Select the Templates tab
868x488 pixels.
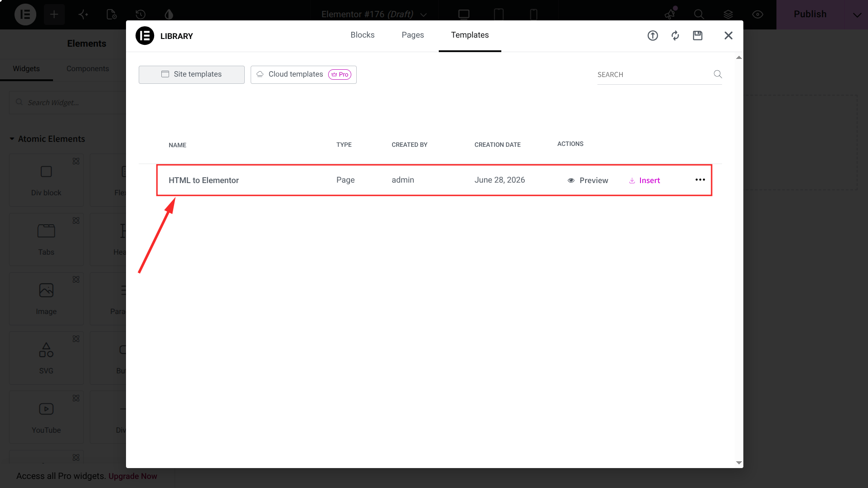470,35
